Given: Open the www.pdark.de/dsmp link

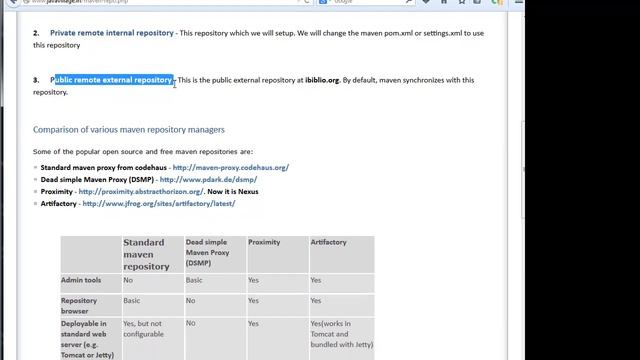Looking at the screenshot, I should click(x=208, y=180).
